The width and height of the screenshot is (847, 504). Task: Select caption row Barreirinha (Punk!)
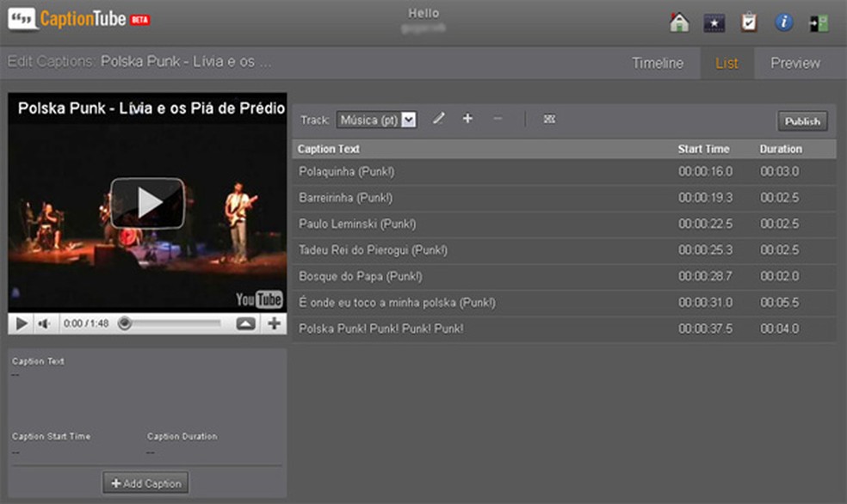tap(564, 198)
